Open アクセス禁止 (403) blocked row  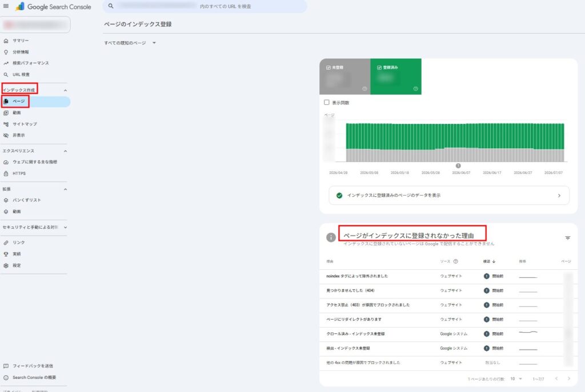(x=448, y=305)
